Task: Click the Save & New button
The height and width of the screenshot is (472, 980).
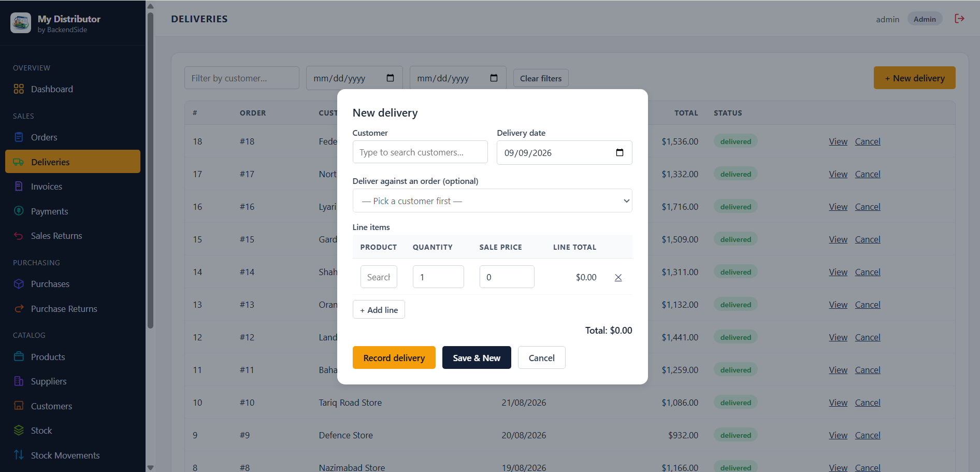Action: click(477, 357)
